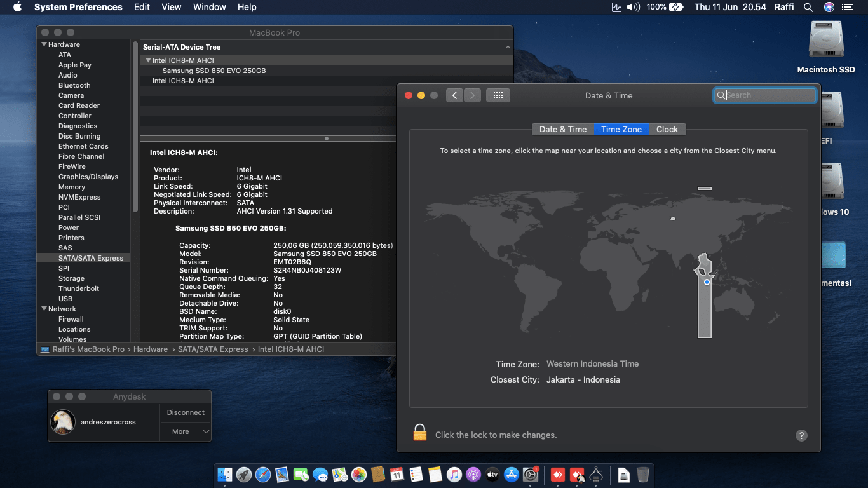This screenshot has height=488, width=868.
Task: Click the Raffi user menu
Action: click(x=784, y=7)
